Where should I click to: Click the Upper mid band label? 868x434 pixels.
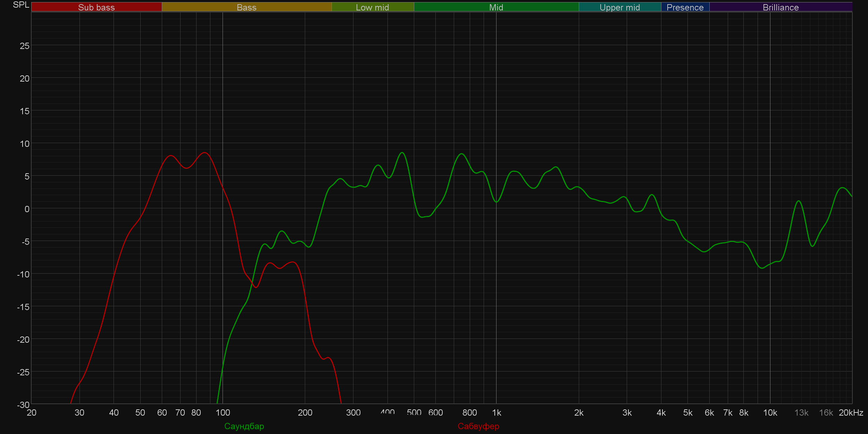point(619,7)
